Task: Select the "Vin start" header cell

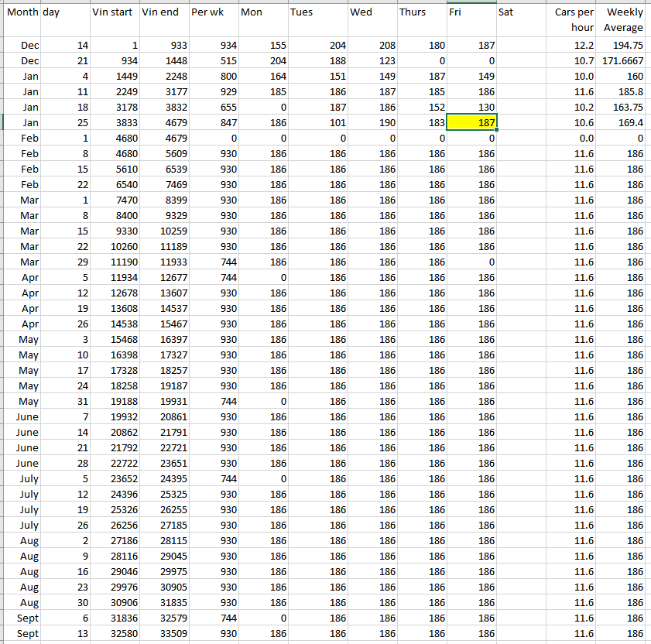Action: 113,12
